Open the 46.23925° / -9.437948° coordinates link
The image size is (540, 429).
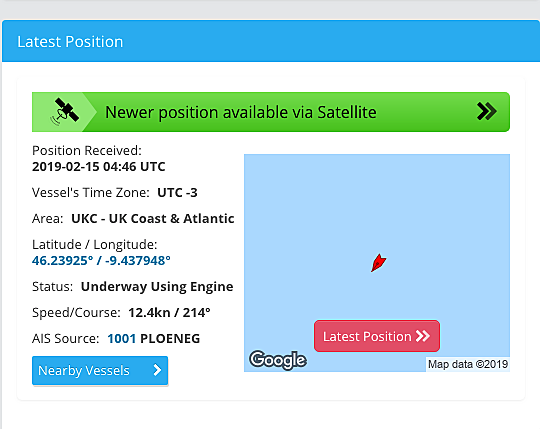point(101,261)
